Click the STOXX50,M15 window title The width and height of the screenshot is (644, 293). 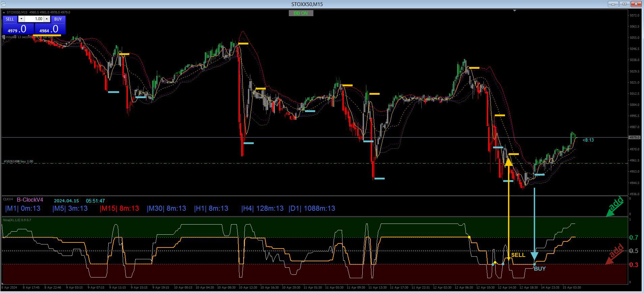[x=307, y=4]
